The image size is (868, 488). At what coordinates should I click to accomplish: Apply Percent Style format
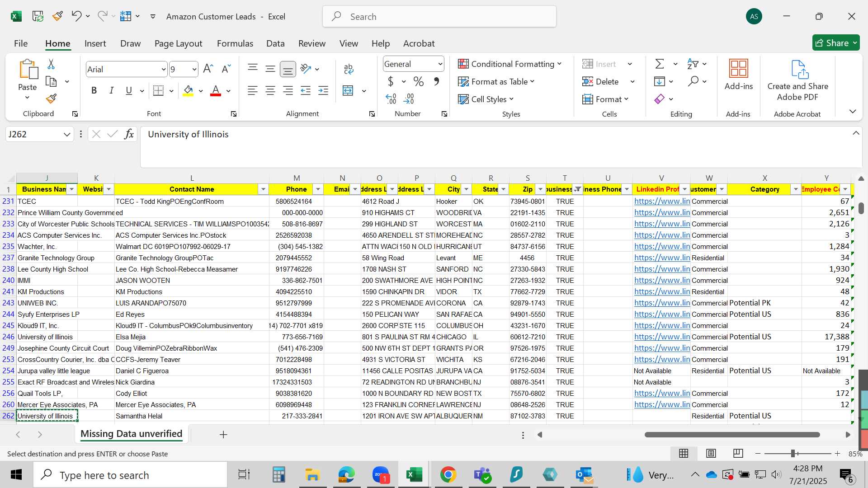tap(418, 81)
